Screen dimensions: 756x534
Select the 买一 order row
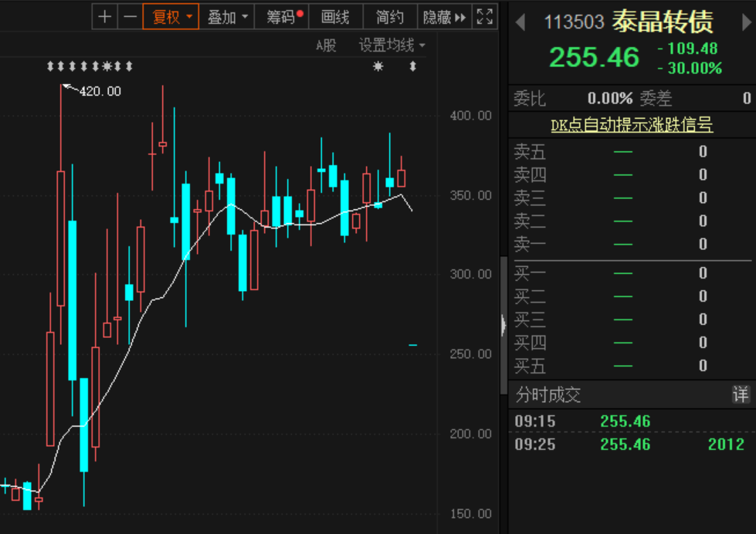pos(632,273)
